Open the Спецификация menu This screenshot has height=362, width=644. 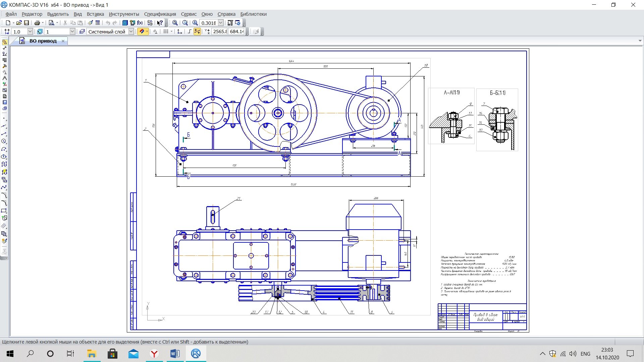click(x=160, y=14)
